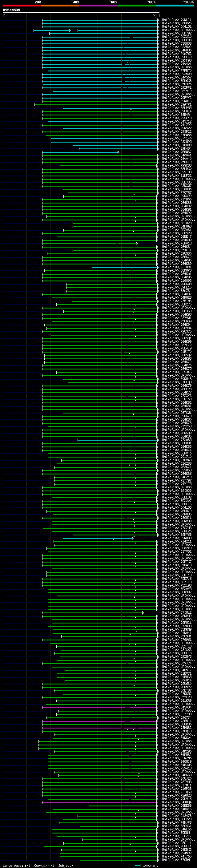This screenshot has height=868, width=197.
Task: Click the label UniRef100_B6TA28
Action: click(176, 223)
